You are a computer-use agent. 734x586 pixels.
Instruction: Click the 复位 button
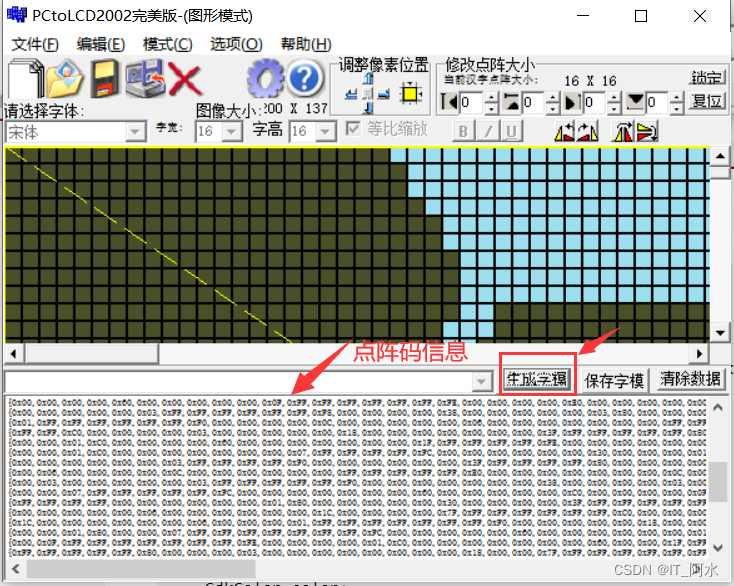(707, 100)
